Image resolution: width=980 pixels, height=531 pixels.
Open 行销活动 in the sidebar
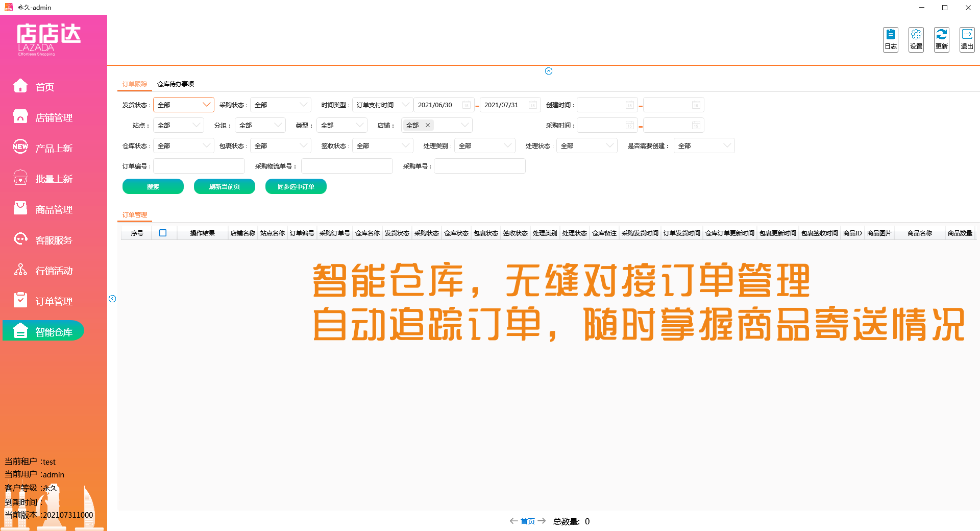coord(43,271)
